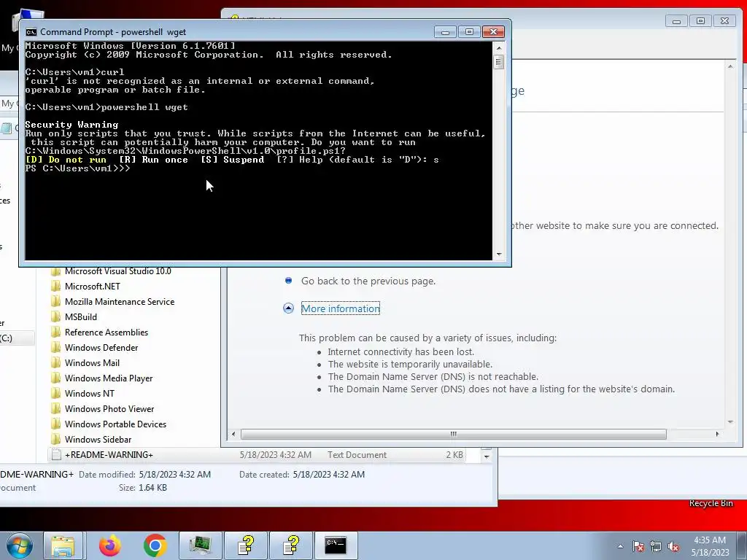Open the clock showing 4:35 AM
The image size is (747, 560).
(710, 546)
